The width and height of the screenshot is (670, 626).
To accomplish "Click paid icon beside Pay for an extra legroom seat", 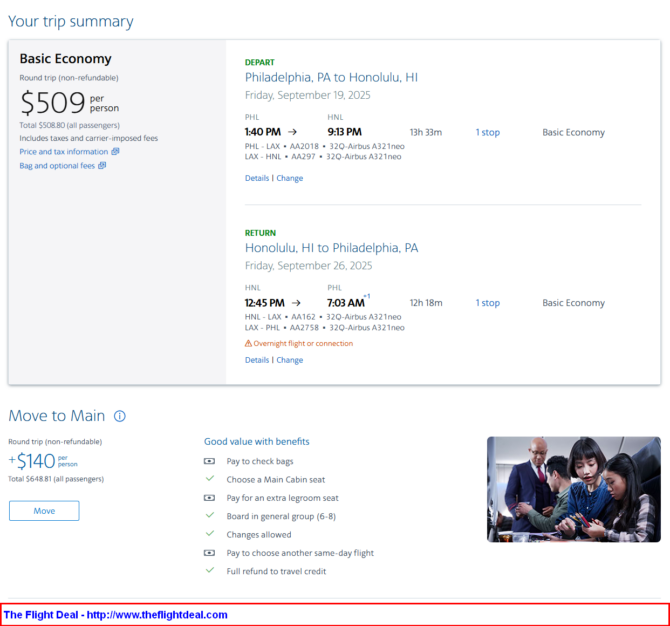I will pos(209,498).
